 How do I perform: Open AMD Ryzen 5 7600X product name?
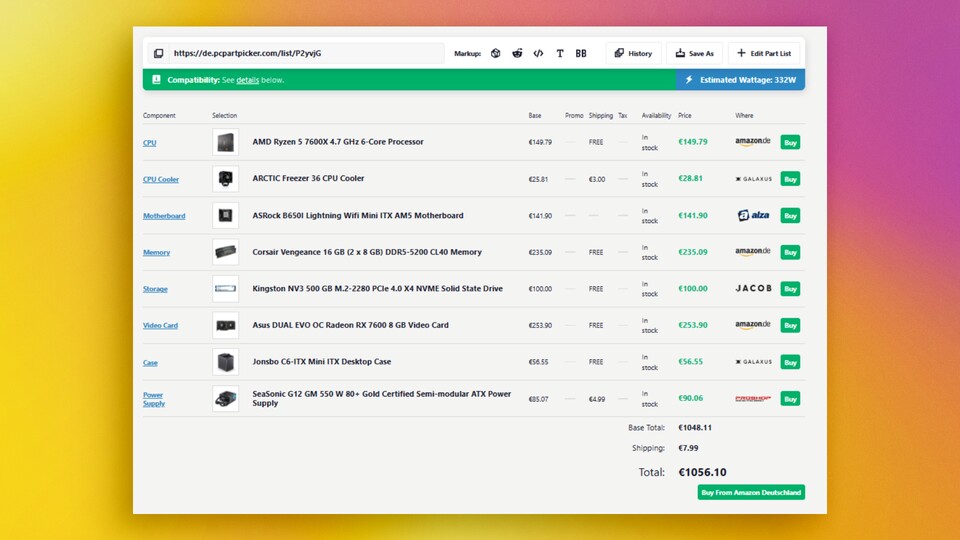(338, 141)
